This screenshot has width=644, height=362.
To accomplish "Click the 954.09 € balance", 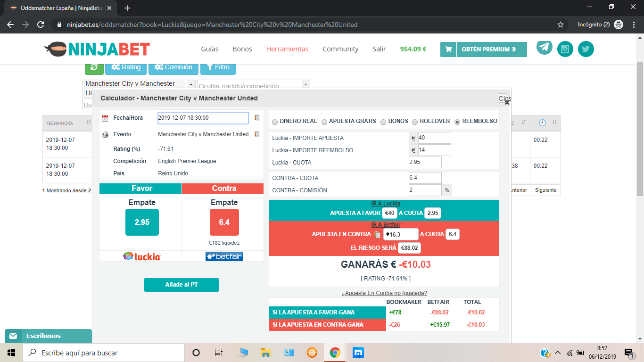I will 413,49.
